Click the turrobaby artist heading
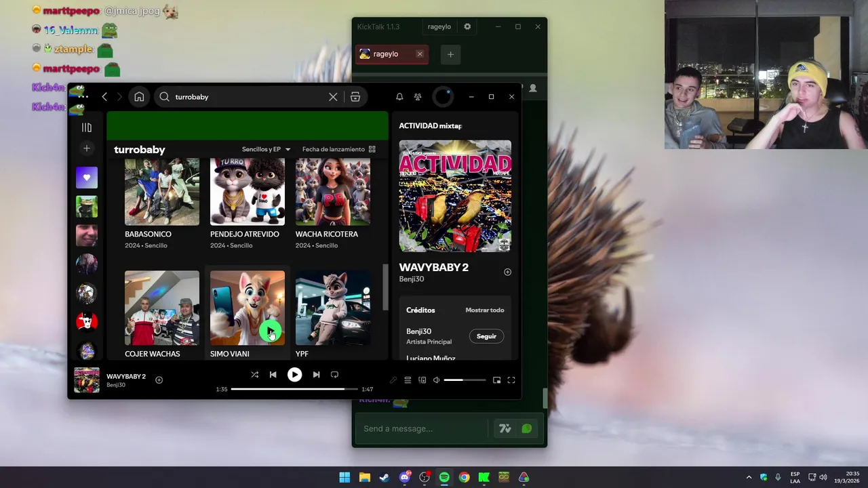 (140, 150)
